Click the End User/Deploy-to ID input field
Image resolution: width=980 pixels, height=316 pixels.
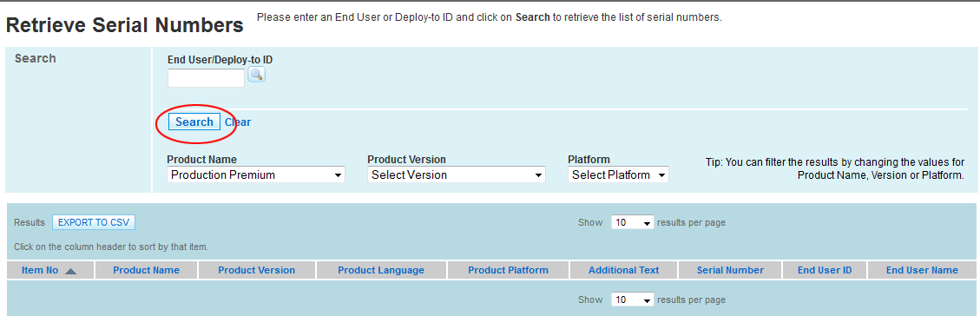(207, 78)
